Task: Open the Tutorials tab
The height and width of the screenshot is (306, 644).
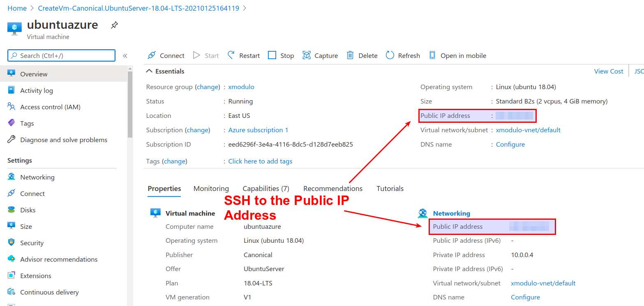Action: [x=390, y=189]
